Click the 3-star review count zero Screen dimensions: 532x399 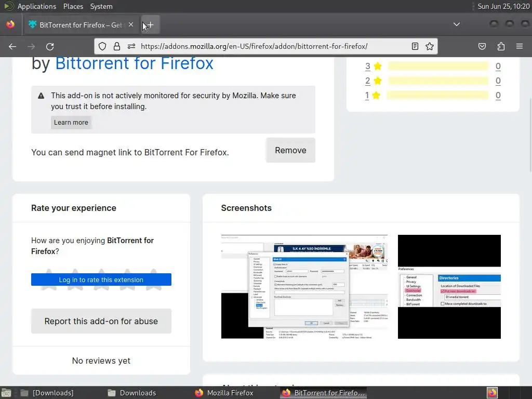pos(498,66)
